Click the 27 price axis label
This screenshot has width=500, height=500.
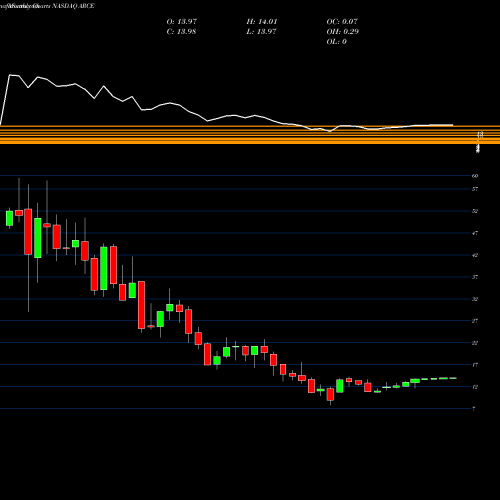(x=475, y=321)
